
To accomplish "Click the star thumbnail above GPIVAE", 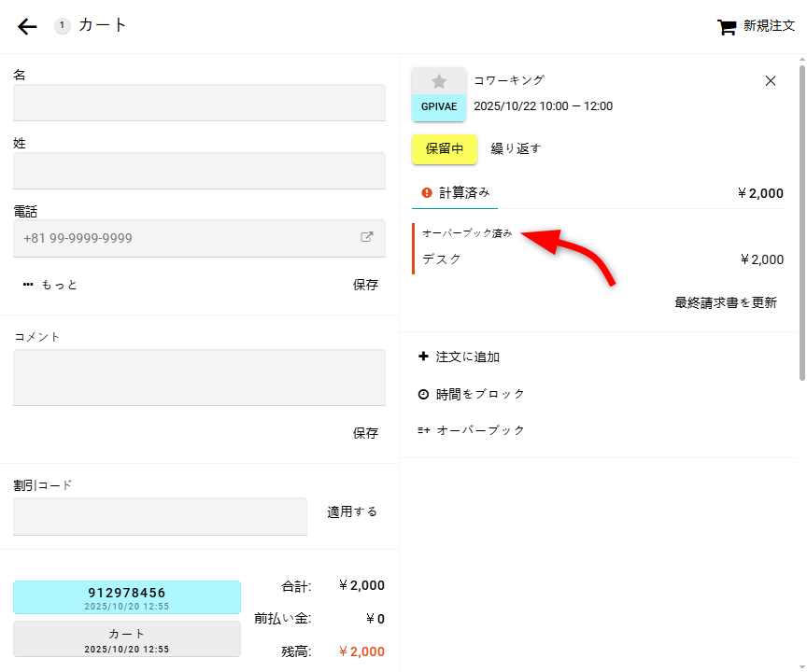I will click(439, 81).
